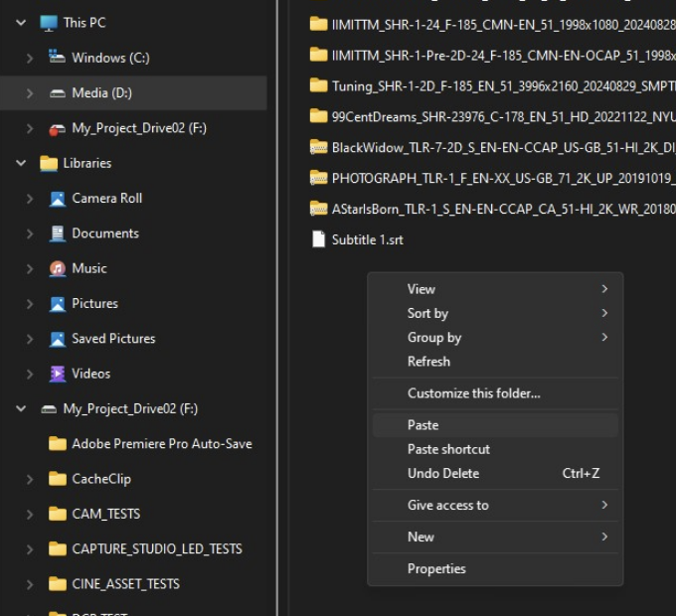The width and height of the screenshot is (676, 616).
Task: Click the This PC computer icon
Action: coord(49,23)
